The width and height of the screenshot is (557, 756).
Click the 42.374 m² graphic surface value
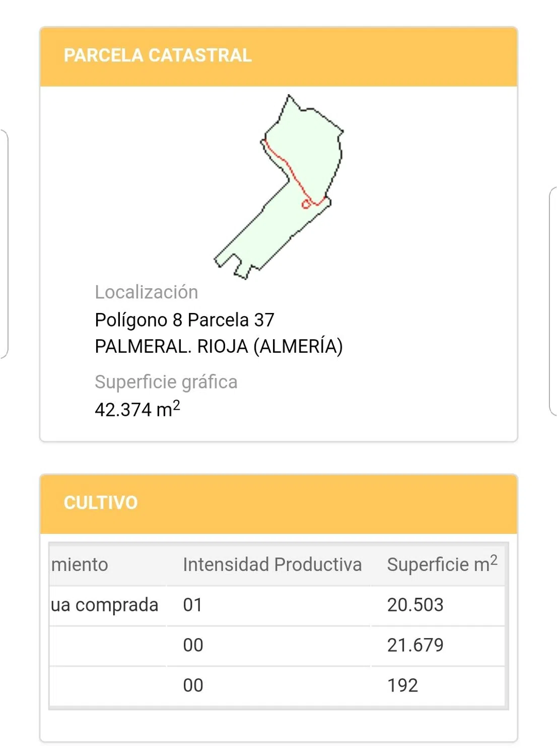click(x=137, y=409)
